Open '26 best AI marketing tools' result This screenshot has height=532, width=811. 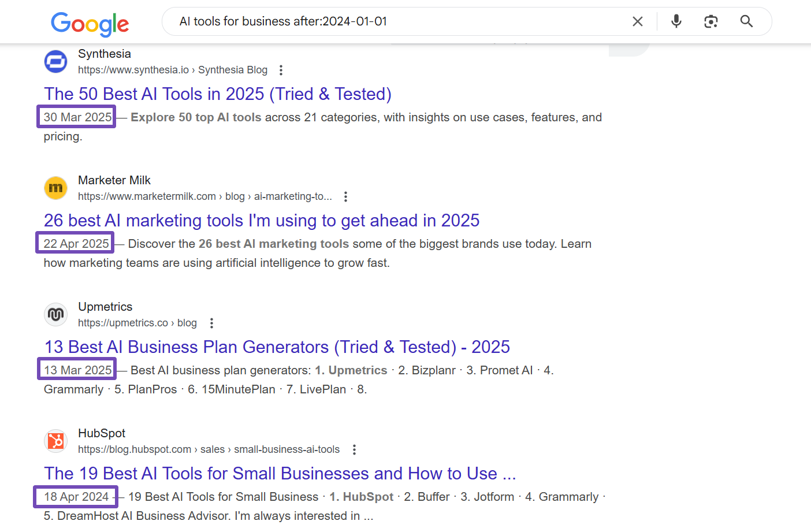click(262, 221)
